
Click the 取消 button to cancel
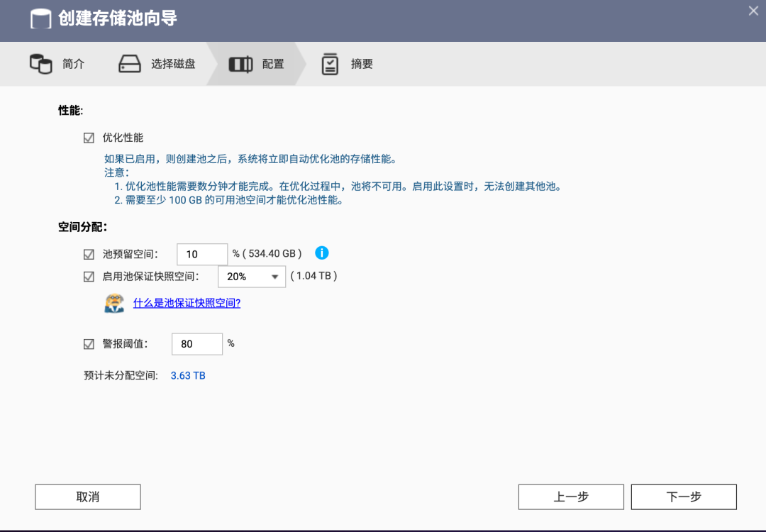coord(87,497)
